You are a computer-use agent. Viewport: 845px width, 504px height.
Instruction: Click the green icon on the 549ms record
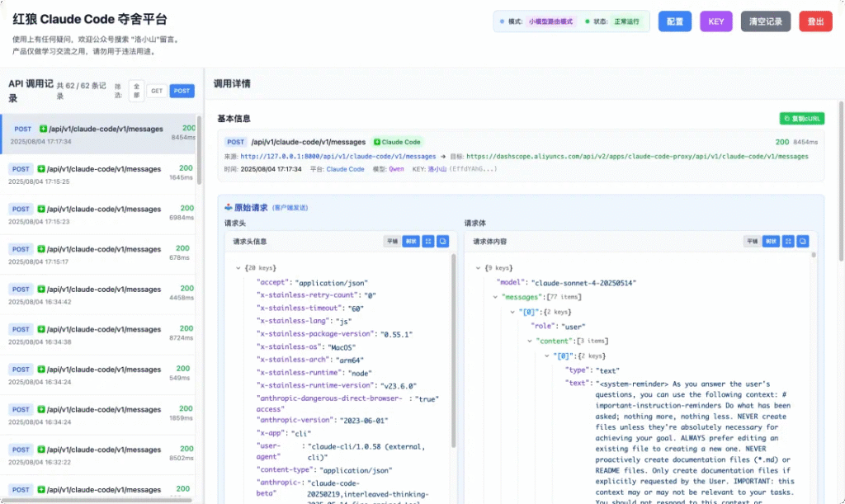point(41,370)
